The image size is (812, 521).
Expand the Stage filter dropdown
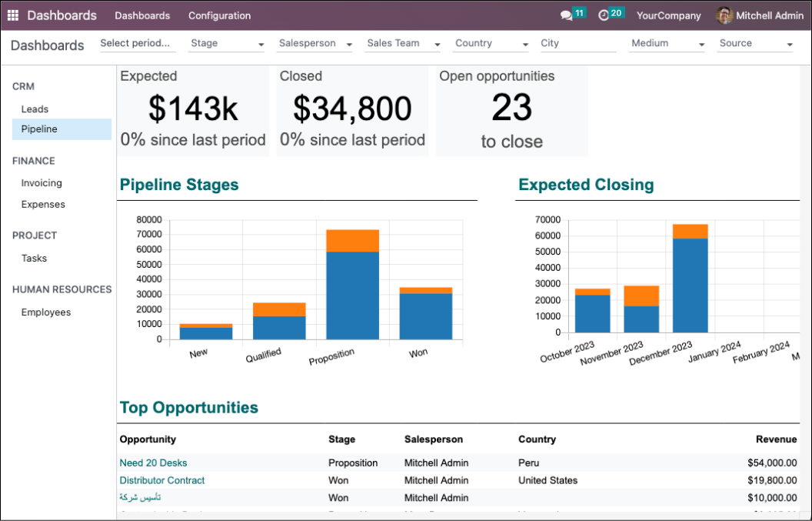227,44
